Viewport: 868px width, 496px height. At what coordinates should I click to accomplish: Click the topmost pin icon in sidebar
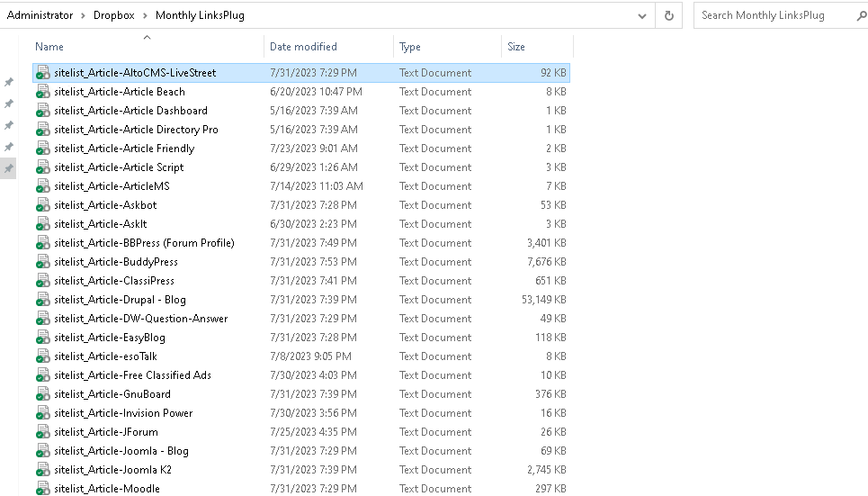click(x=9, y=82)
